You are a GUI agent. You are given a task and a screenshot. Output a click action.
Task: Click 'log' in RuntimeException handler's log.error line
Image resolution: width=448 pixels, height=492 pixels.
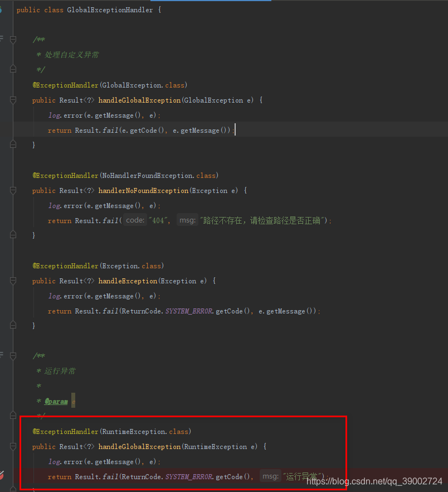54,462
